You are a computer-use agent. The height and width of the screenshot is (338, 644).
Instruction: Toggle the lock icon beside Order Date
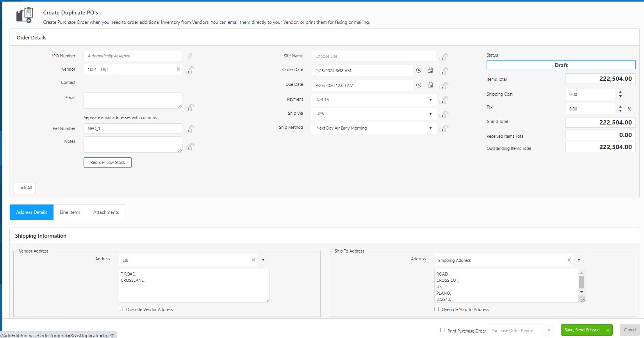pyautogui.click(x=444, y=71)
